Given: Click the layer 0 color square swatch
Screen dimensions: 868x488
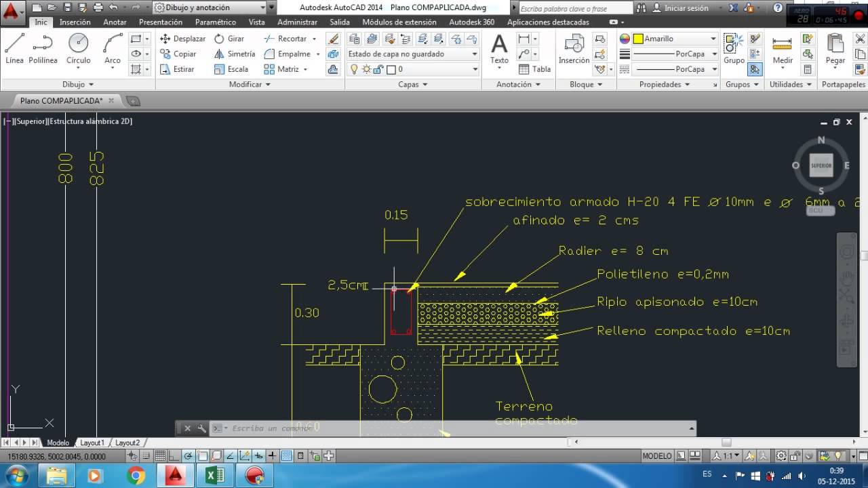Looking at the screenshot, I should 391,69.
